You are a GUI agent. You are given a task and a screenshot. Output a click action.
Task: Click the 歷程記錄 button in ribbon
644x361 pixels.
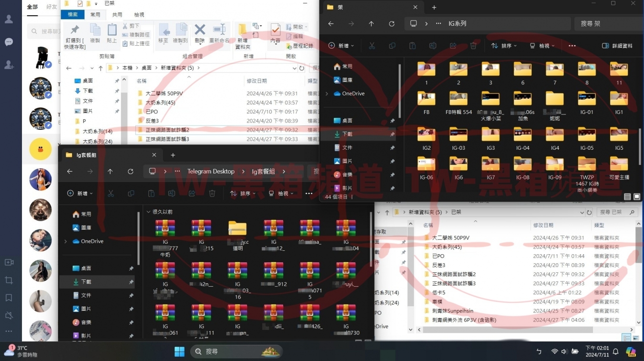coord(299,46)
